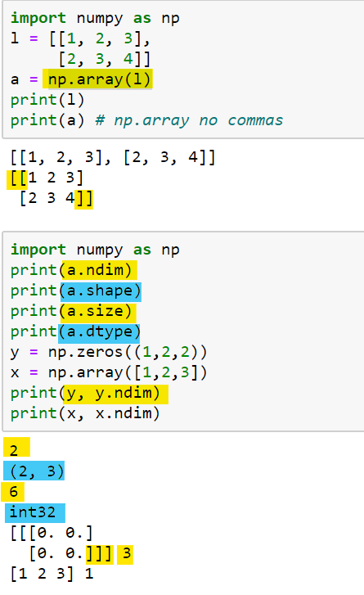Click the highlighted output value 6
This screenshot has width=364, height=595.
(x=13, y=492)
